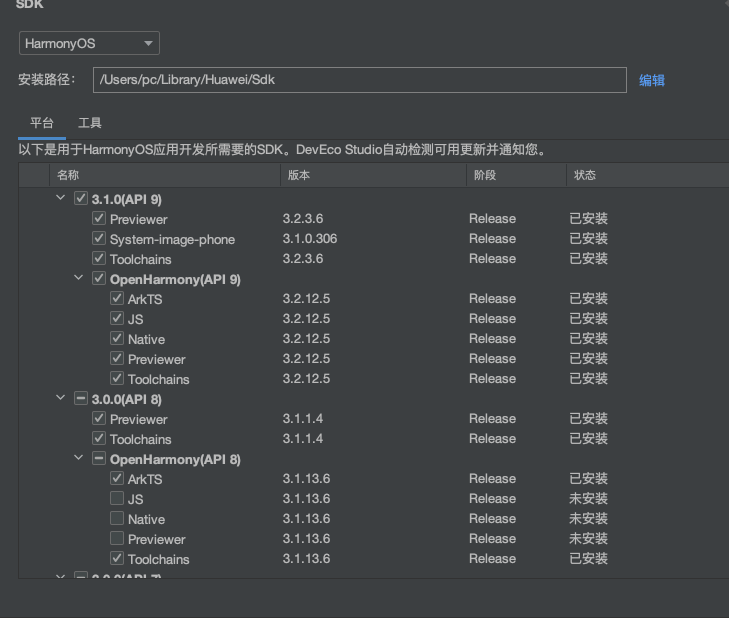Viewport: 729px width, 618px height.
Task: Collapse the OpenHarmony(API 8) tree node
Action: coord(79,458)
